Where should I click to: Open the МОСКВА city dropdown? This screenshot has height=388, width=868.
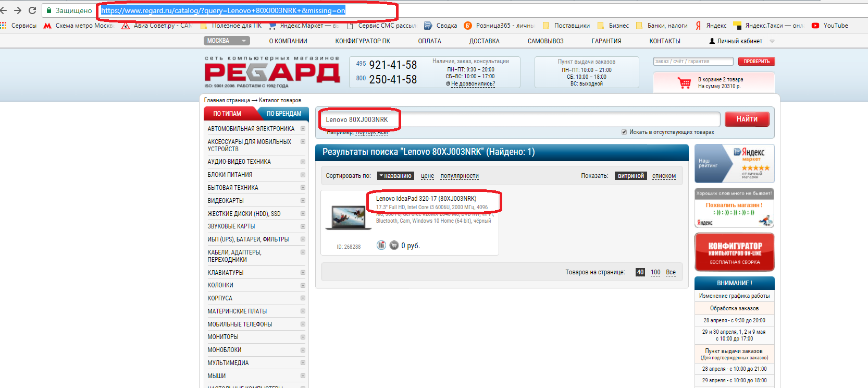click(x=227, y=41)
